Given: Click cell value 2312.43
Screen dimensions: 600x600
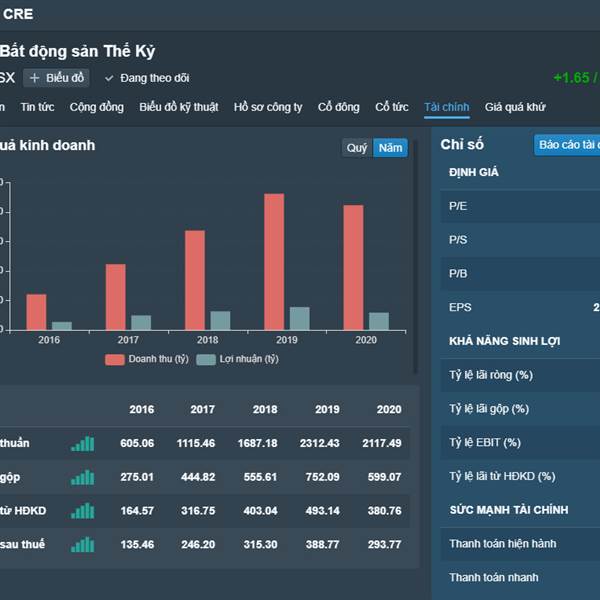Looking at the screenshot, I should (x=320, y=443).
